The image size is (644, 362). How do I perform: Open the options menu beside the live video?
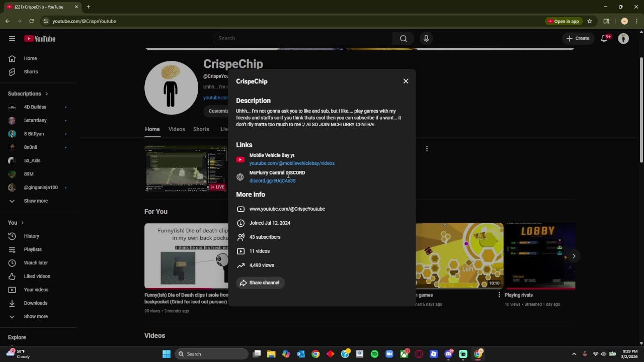pyautogui.click(x=427, y=148)
